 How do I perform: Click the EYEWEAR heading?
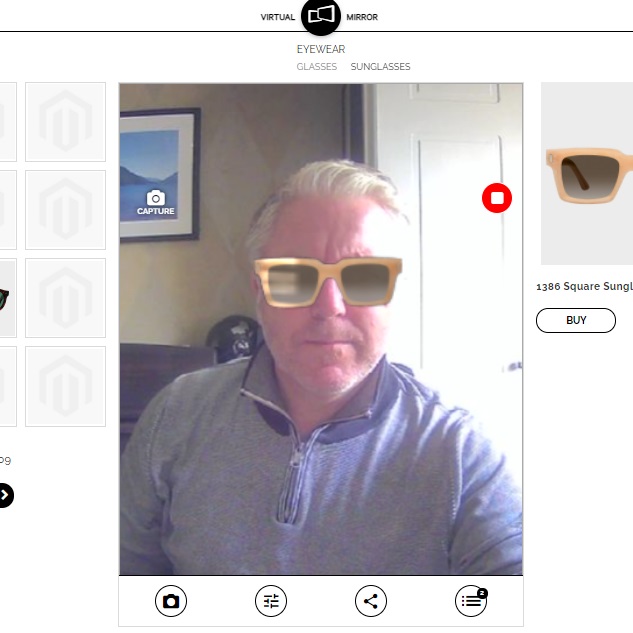(x=321, y=49)
